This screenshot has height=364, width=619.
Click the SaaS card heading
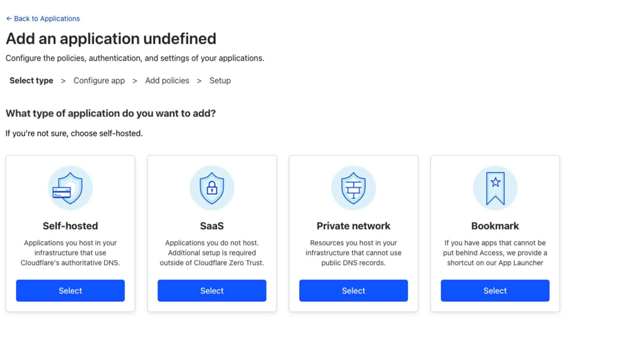[x=212, y=226]
